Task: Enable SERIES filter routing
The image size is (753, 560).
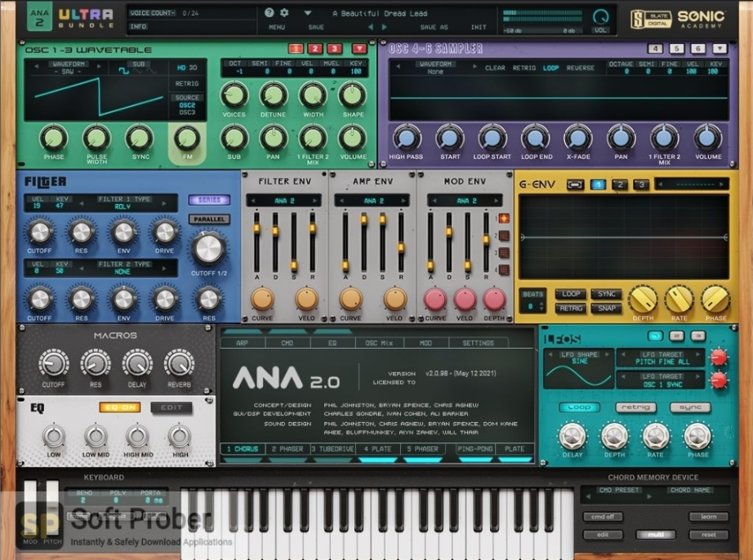Action: 209,200
